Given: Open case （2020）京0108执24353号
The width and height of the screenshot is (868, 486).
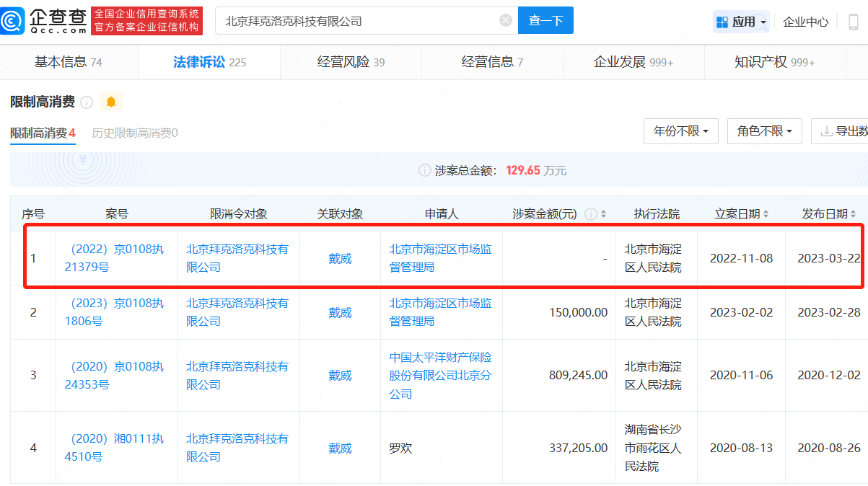Looking at the screenshot, I should click(114, 376).
